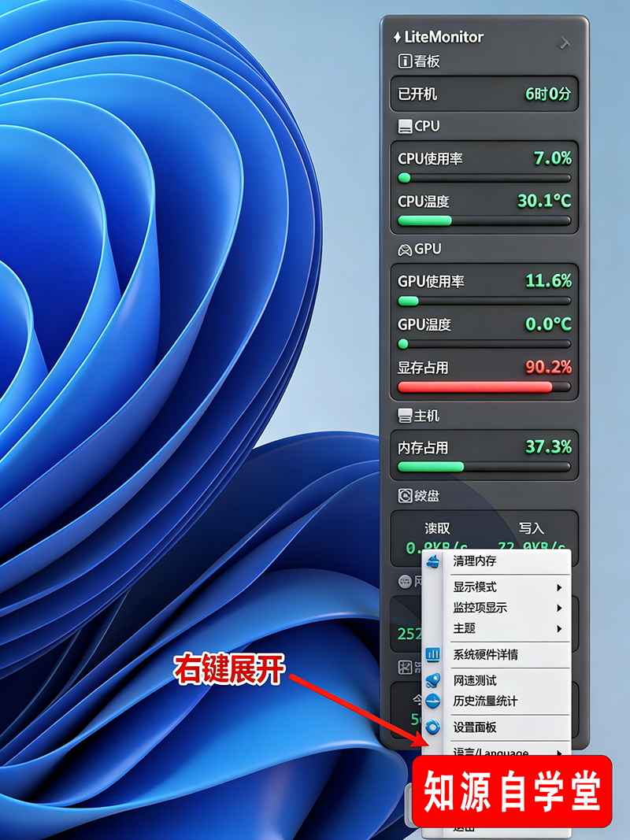630x840 pixels.
Task: Click the red VRAM value 90.2%
Action: pyautogui.click(x=549, y=367)
